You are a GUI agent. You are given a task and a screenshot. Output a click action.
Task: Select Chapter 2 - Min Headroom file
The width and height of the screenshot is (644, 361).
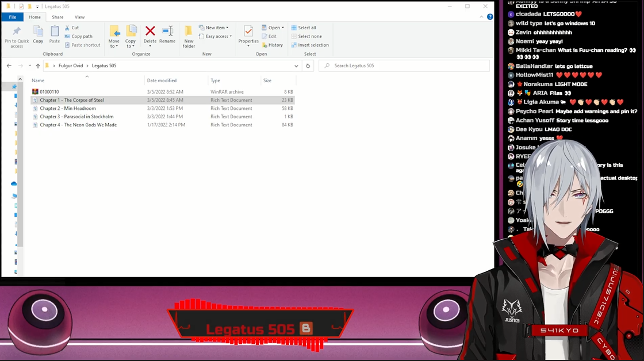[68, 108]
